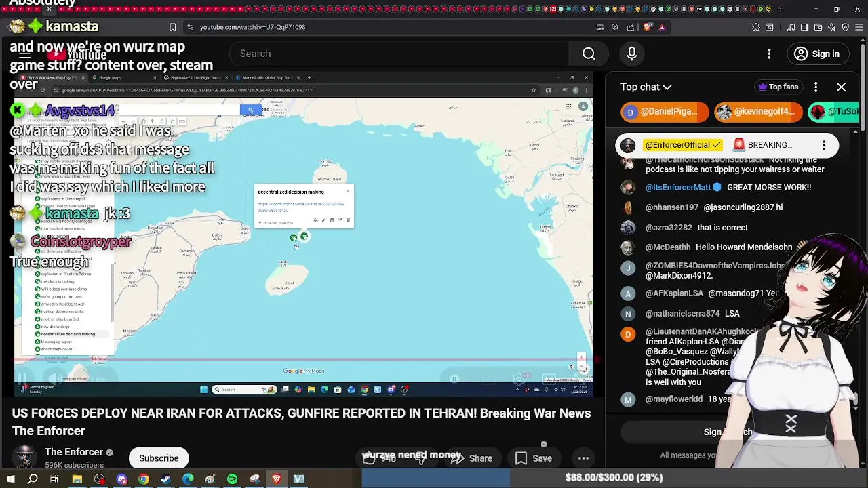Seek along the video progress bar
Viewport: 868px width, 488px height.
[x=303, y=361]
